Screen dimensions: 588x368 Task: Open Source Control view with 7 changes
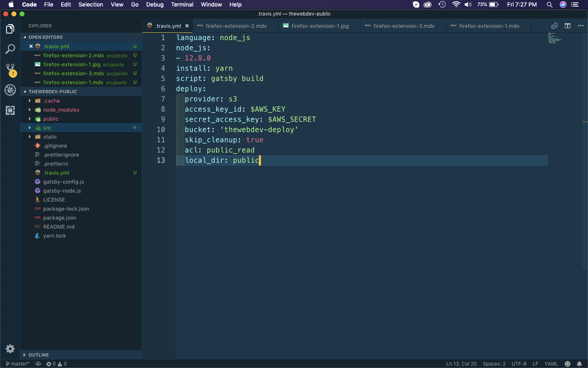click(x=10, y=70)
